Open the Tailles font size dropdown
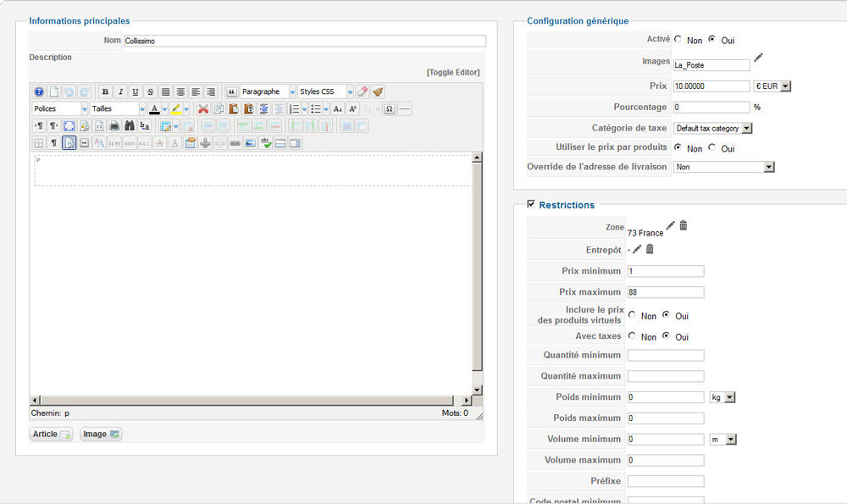Viewport: 847px width, 504px height. tap(118, 109)
